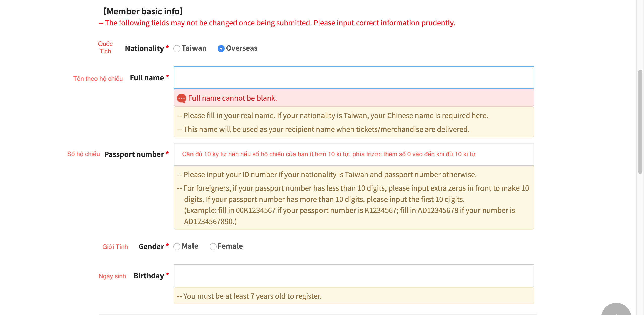Select Male as gender
644x315 pixels.
coord(177,246)
